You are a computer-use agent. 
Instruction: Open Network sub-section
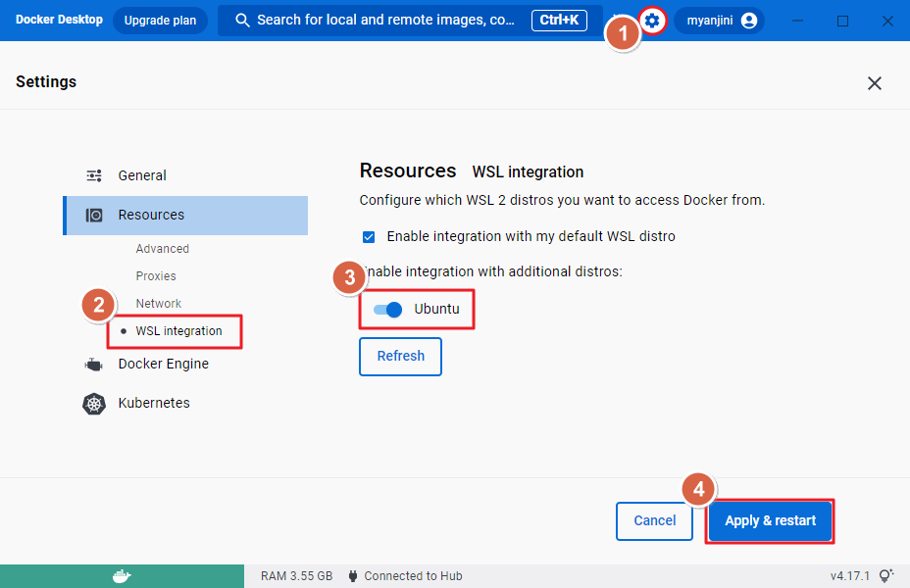point(159,303)
